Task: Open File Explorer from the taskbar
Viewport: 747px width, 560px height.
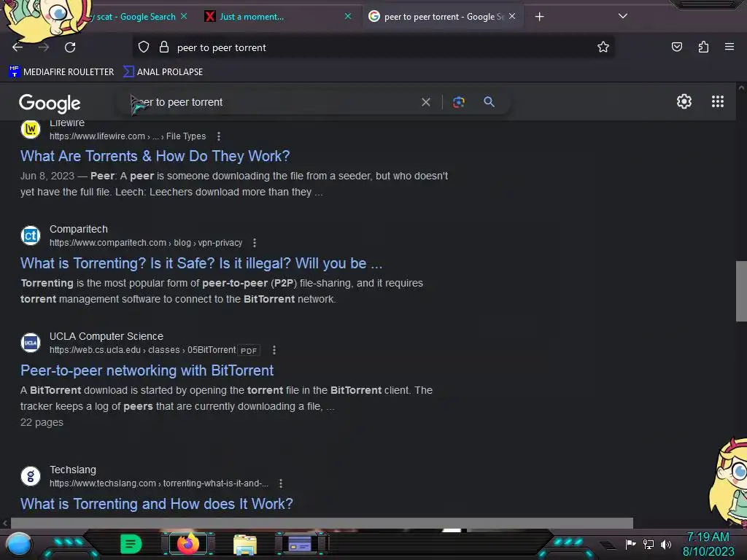Action: click(245, 544)
